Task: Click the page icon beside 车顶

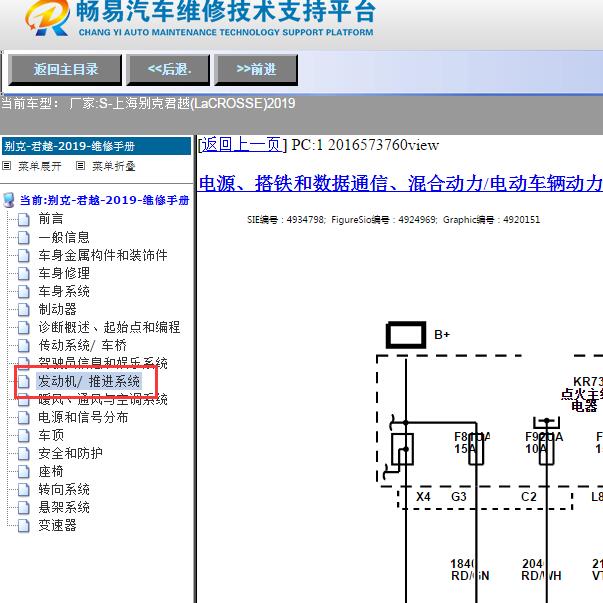Action: coord(24,436)
